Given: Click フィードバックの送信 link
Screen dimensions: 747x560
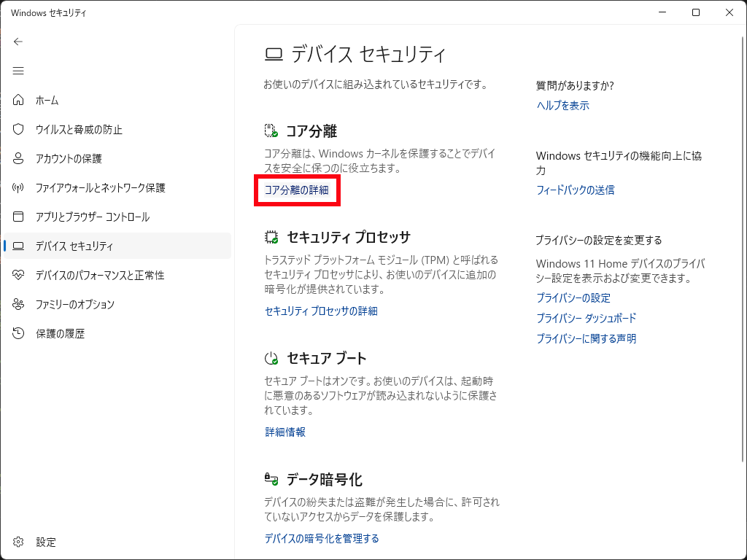Looking at the screenshot, I should click(575, 190).
